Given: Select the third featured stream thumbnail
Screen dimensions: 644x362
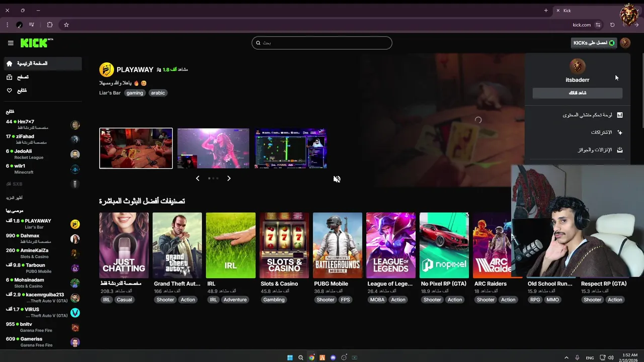Looking at the screenshot, I should pos(291,148).
